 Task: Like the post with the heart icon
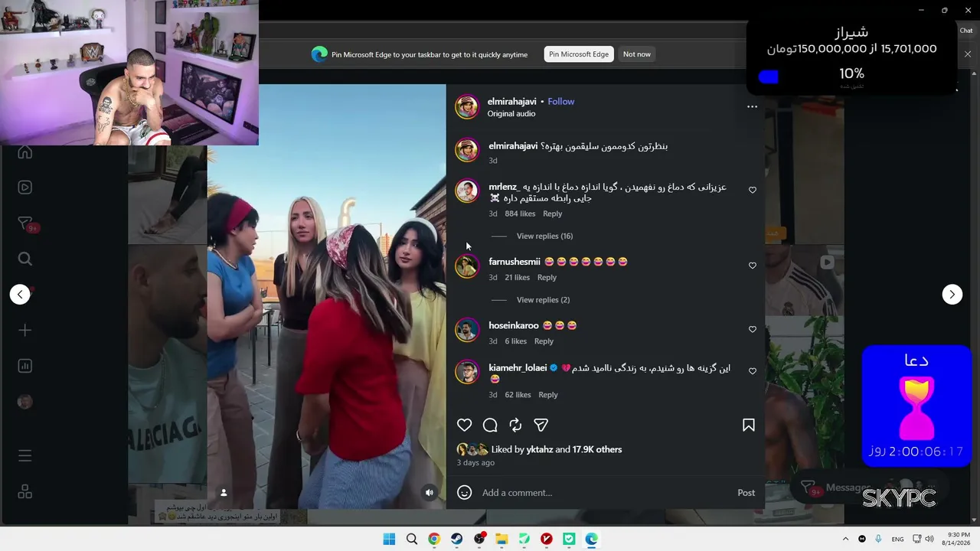pos(465,425)
